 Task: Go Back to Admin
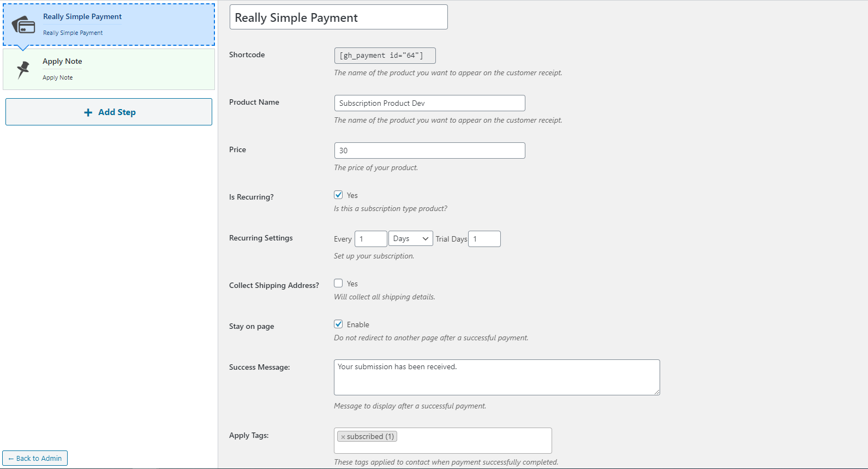(35, 458)
